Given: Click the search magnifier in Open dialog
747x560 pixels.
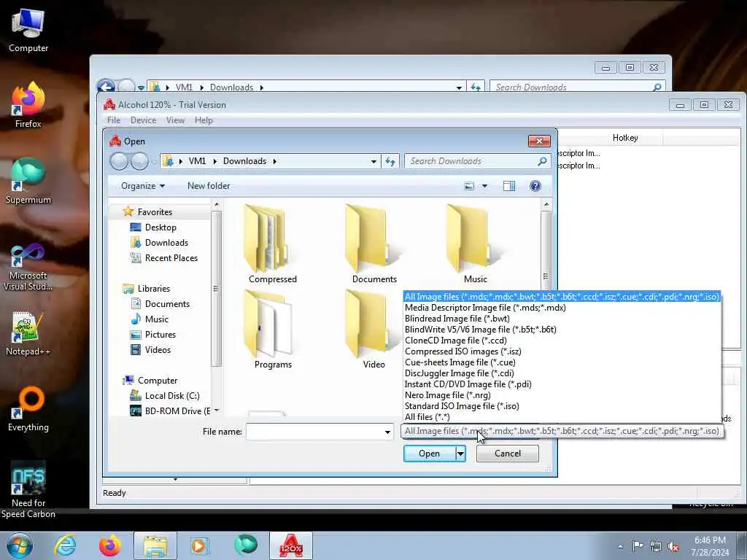Looking at the screenshot, I should 542,161.
